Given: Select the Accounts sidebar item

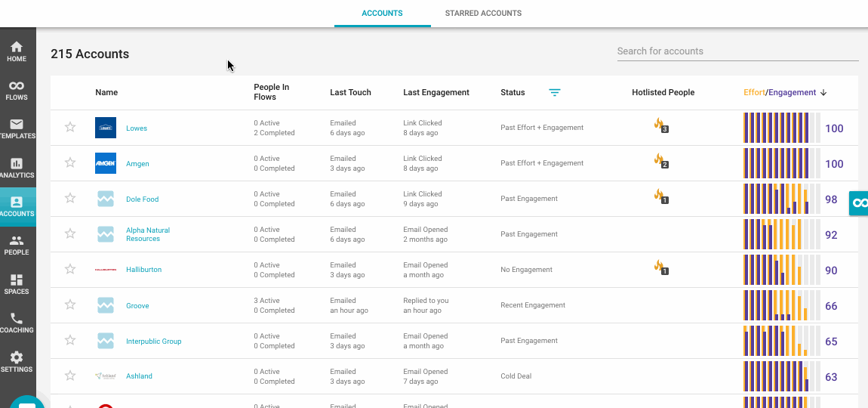Looking at the screenshot, I should pyautogui.click(x=17, y=207).
